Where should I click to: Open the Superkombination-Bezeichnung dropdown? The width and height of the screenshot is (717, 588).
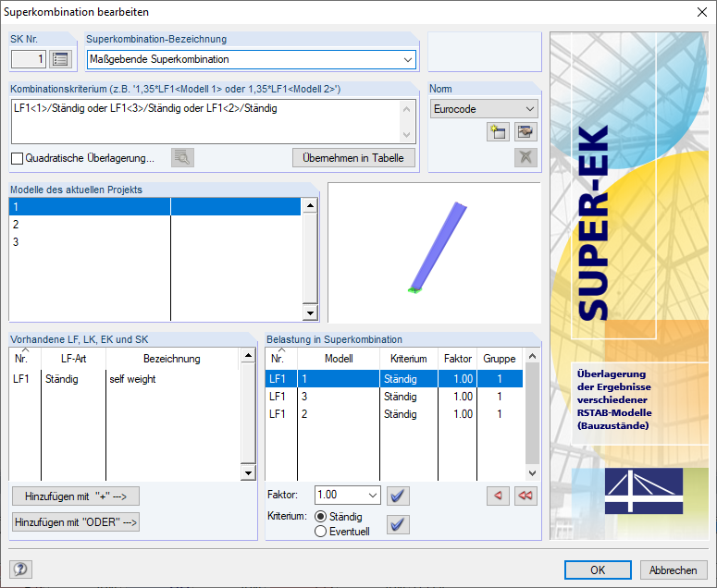pos(407,59)
